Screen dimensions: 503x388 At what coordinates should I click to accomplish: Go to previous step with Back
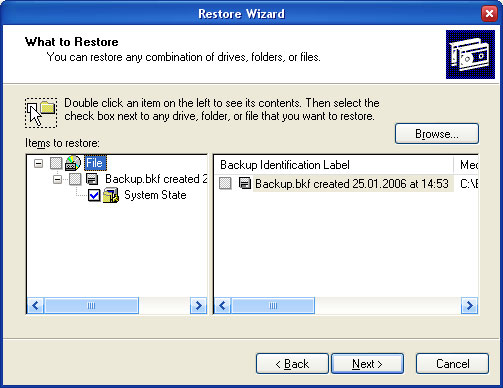click(292, 364)
